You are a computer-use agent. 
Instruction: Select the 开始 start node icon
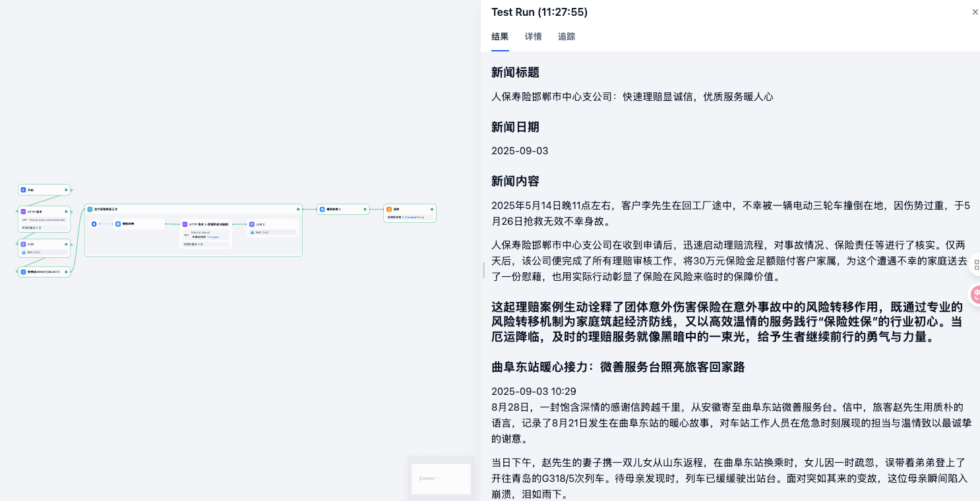(x=23, y=190)
